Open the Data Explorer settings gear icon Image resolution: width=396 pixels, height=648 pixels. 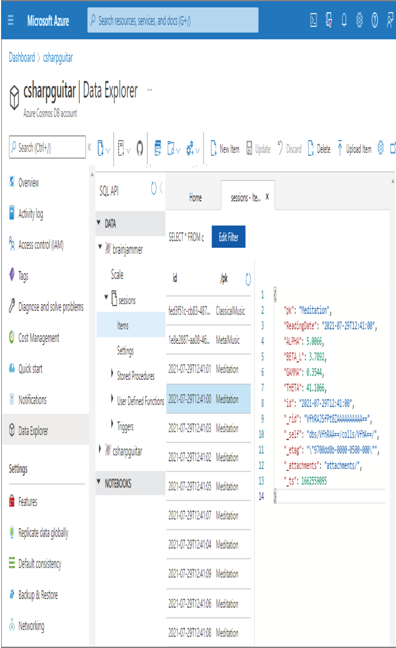(x=381, y=148)
